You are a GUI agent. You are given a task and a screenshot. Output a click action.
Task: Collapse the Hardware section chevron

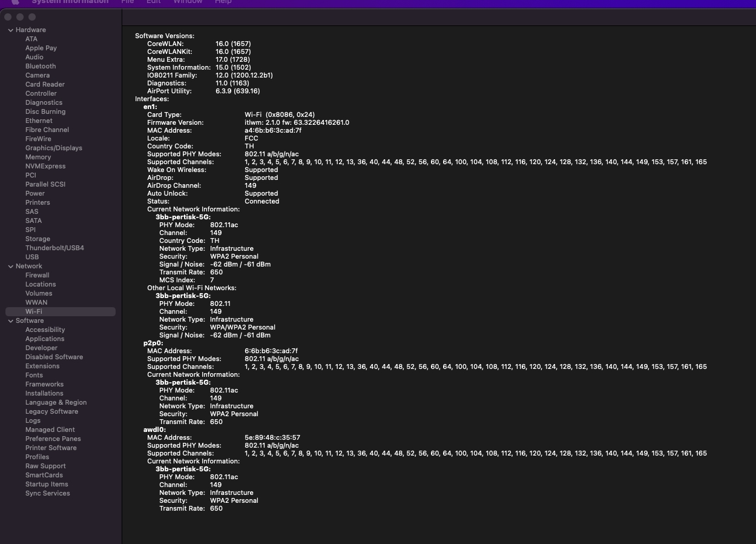(x=11, y=30)
